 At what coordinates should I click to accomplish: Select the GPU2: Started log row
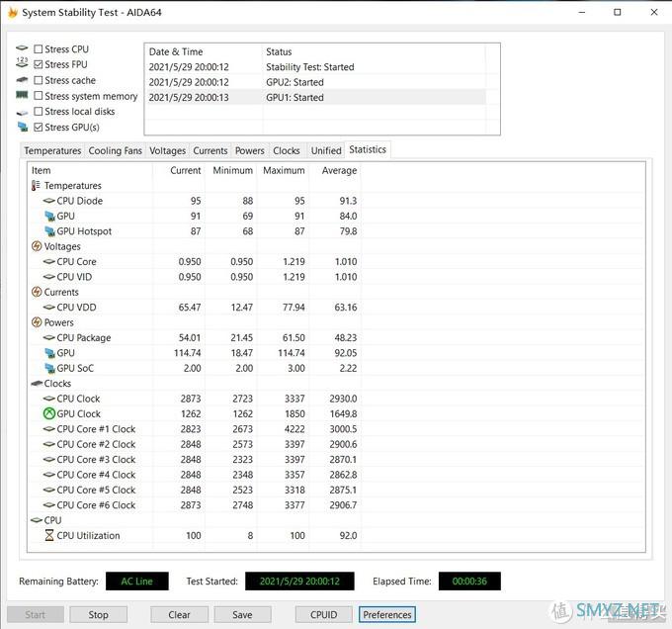coord(315,82)
